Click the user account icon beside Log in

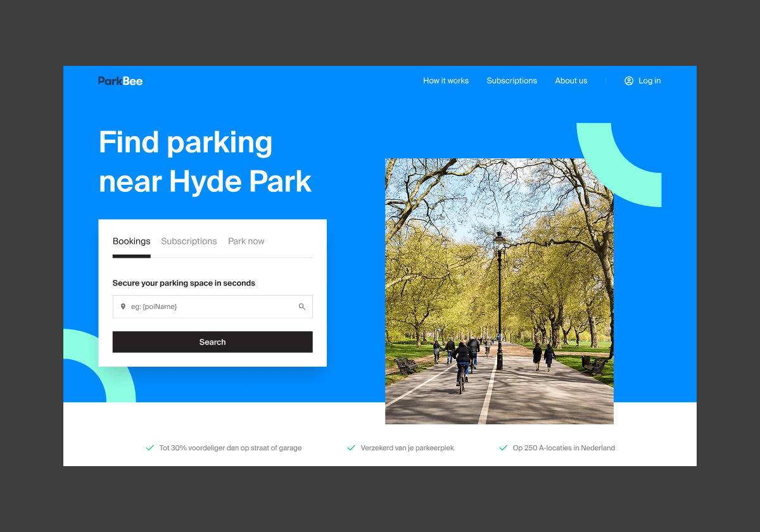click(x=629, y=81)
